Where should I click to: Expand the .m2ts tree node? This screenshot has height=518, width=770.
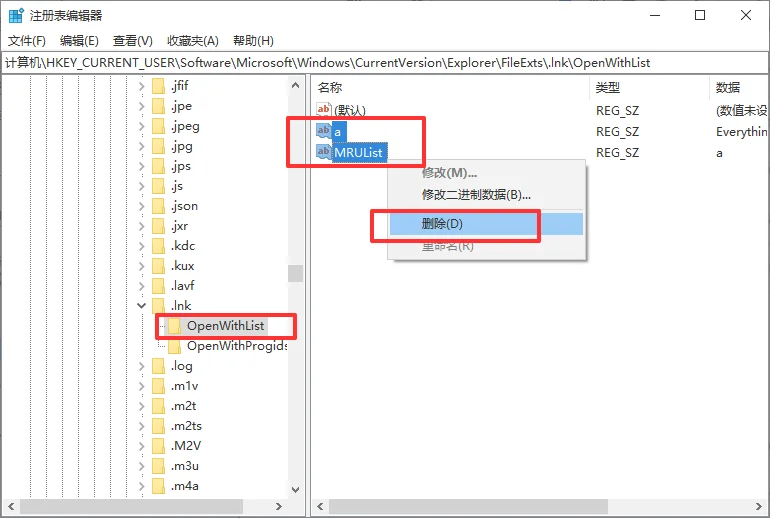[141, 426]
